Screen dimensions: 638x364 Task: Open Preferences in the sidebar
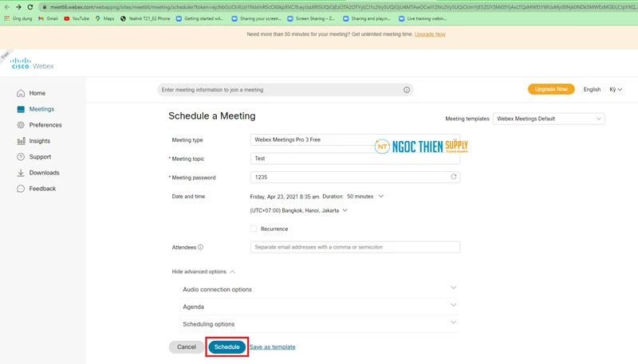45,125
